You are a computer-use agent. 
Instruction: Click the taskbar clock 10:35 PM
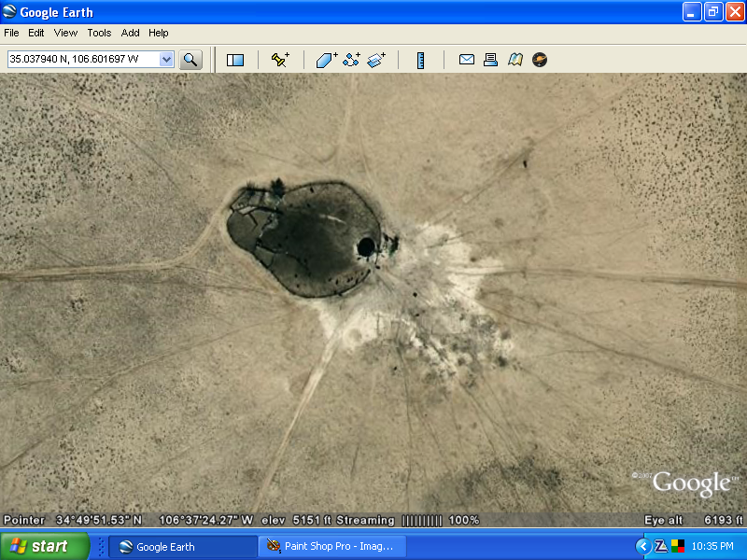(712, 546)
